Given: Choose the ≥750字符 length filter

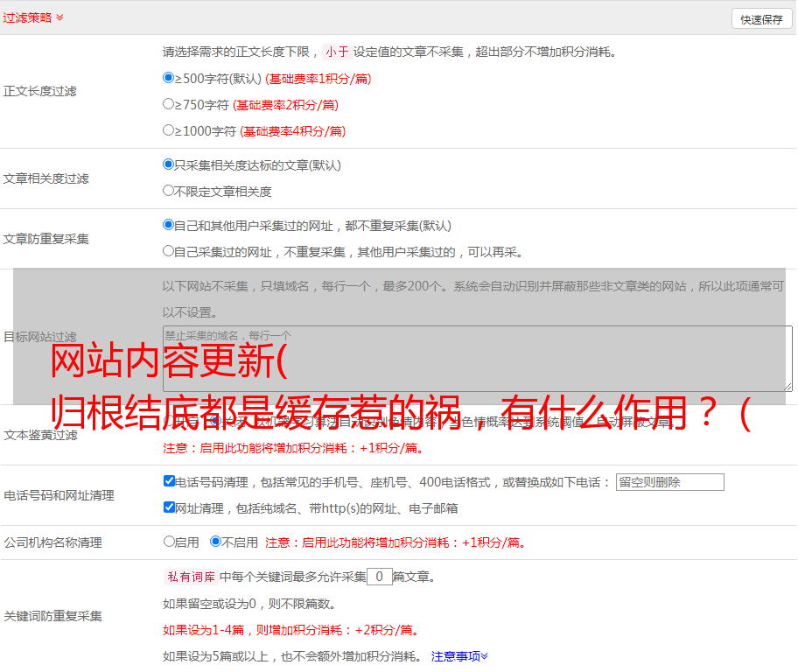Looking at the screenshot, I should [169, 104].
